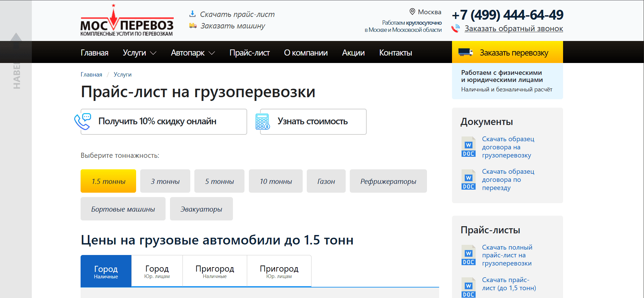Image resolution: width=644 pixels, height=298 pixels.
Task: Select the 'Эвакуаторы' filter option
Action: [x=201, y=209]
